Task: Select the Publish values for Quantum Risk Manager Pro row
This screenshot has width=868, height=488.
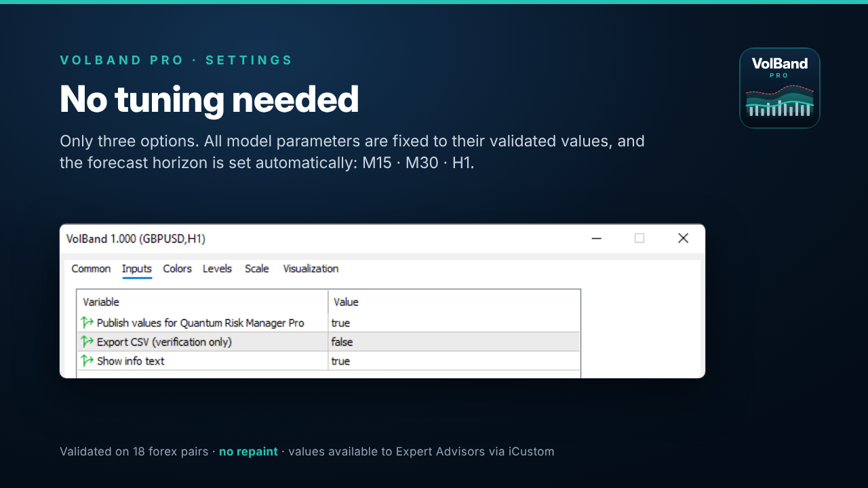Action: click(x=329, y=323)
